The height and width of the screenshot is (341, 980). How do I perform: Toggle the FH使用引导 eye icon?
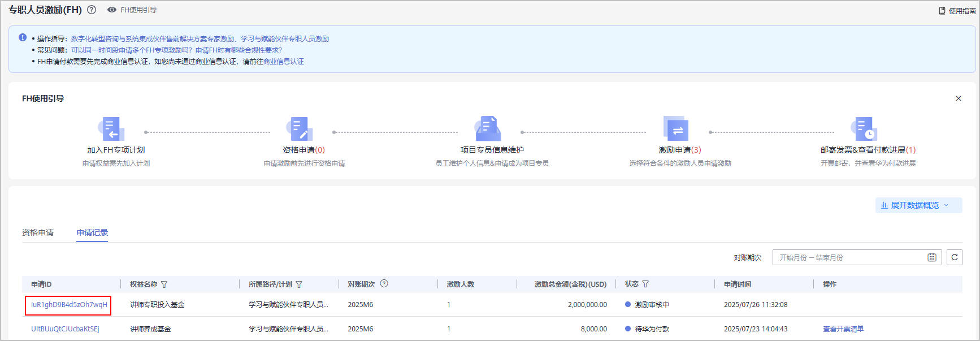point(112,10)
